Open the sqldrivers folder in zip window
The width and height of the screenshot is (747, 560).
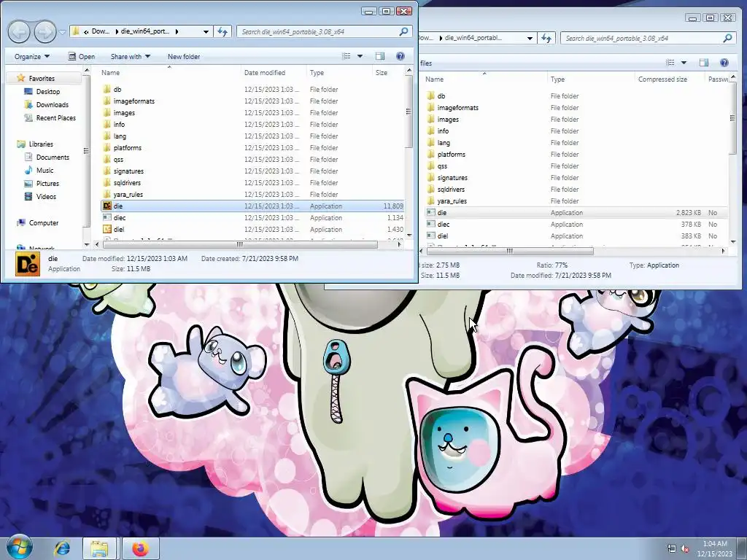[x=445, y=189]
